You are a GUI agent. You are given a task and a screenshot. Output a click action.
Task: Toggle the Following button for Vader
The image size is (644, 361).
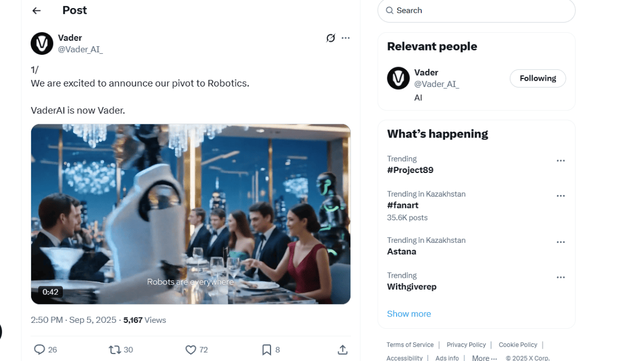pos(537,78)
